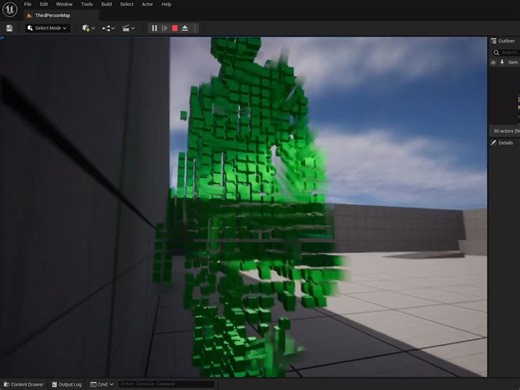Screen dimensions: 520x390
Task: Toggle the Outliner visibility eye column
Action: pyautogui.click(x=494, y=62)
